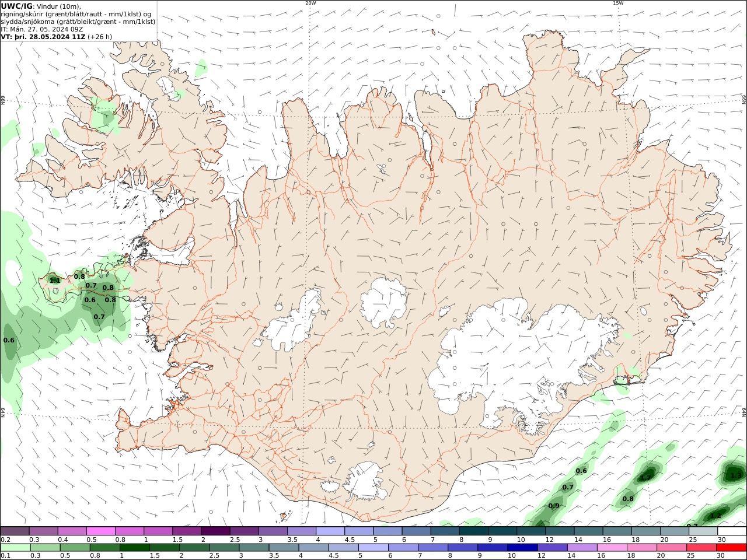Click the 0.9 precipitation value
The width and height of the screenshot is (747, 560).
[554, 506]
